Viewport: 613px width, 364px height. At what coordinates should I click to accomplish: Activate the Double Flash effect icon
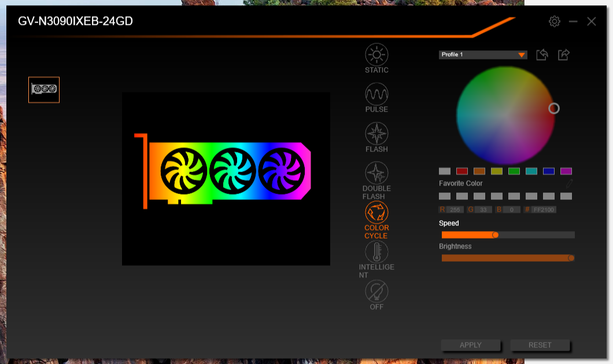pyautogui.click(x=376, y=173)
